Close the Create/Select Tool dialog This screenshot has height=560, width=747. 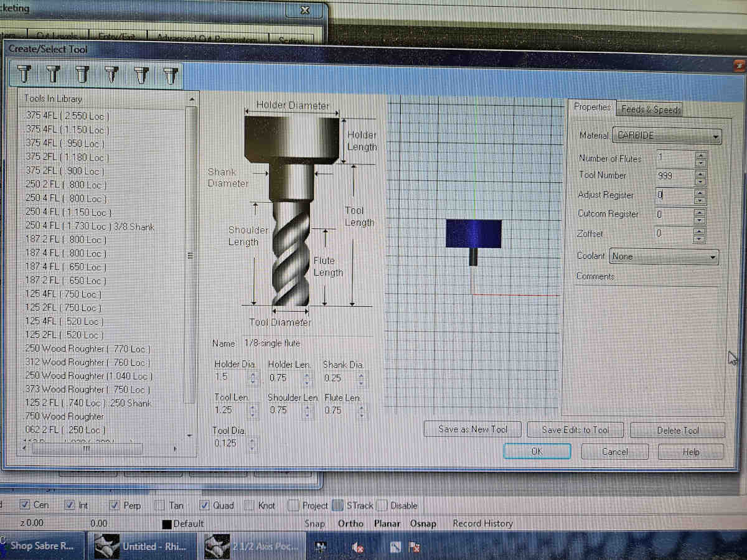point(738,66)
